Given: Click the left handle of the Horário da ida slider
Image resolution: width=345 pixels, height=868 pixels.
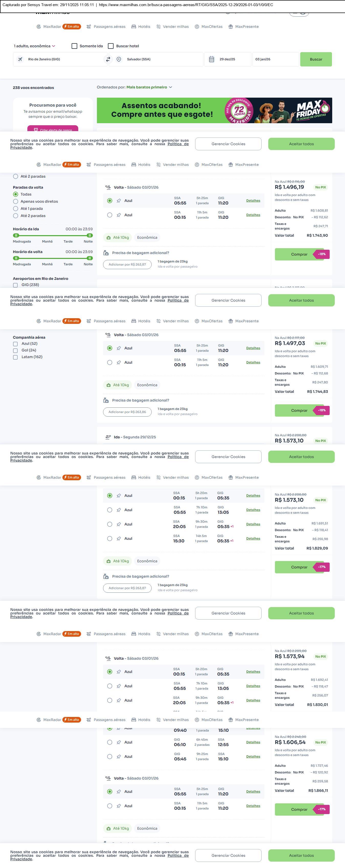Looking at the screenshot, I should click(16, 236).
